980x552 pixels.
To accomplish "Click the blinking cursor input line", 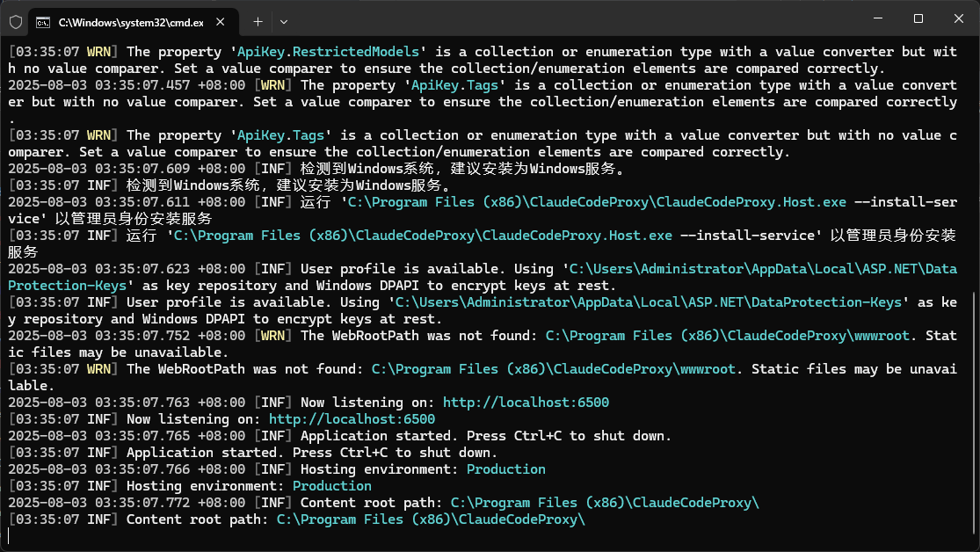I will (x=9, y=535).
